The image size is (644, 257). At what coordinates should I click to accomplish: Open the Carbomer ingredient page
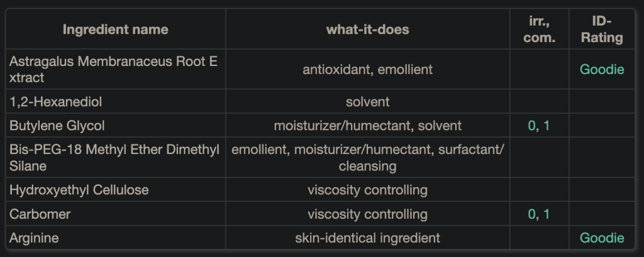pyautogui.click(x=40, y=214)
